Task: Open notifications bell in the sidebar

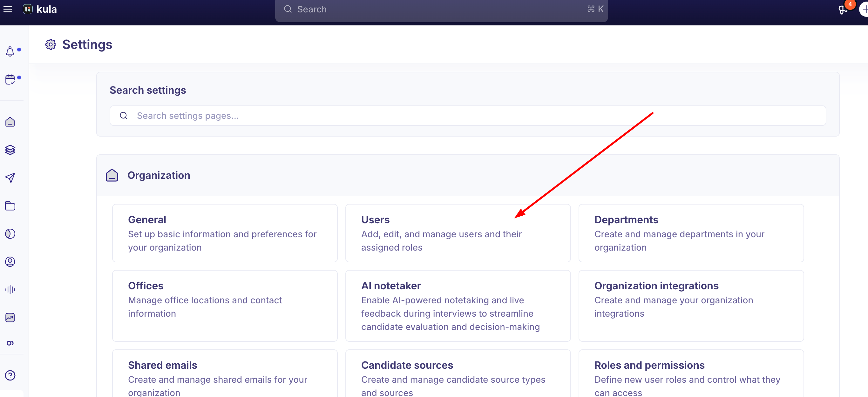Action: 10,51
